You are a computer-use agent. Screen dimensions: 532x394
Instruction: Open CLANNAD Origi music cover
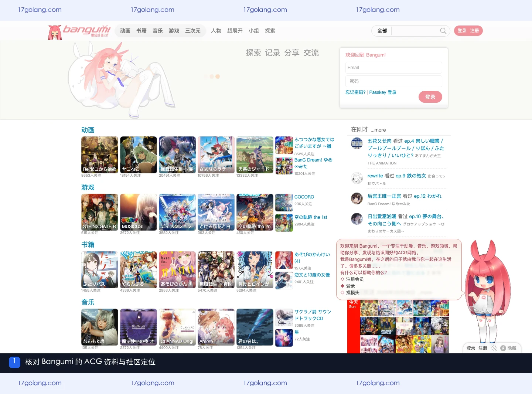[177, 327]
